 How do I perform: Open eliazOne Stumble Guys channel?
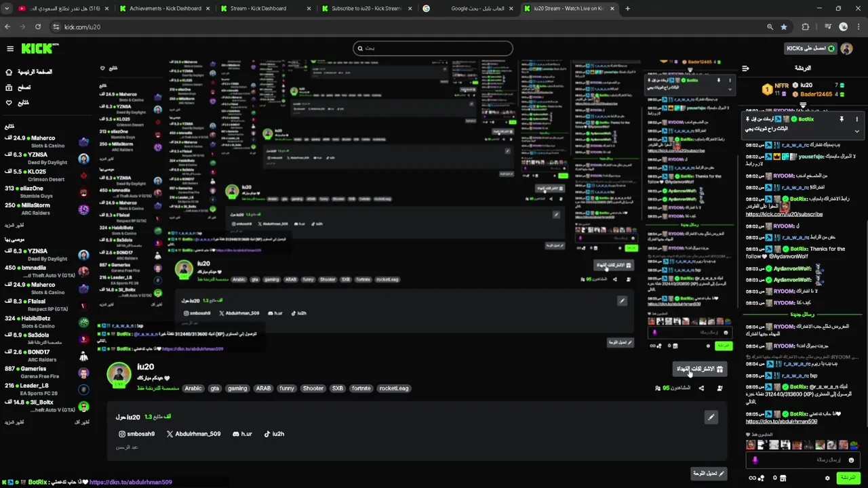[46, 192]
